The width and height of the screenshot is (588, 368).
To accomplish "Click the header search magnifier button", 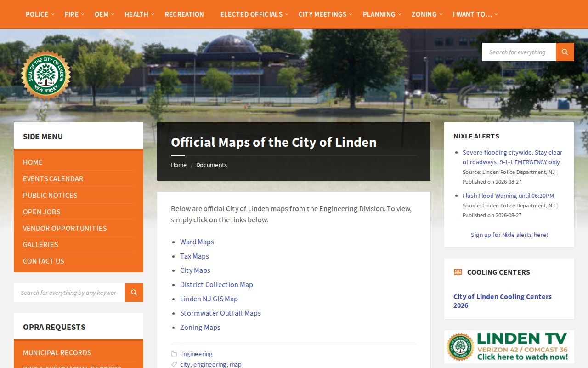I will point(565,52).
